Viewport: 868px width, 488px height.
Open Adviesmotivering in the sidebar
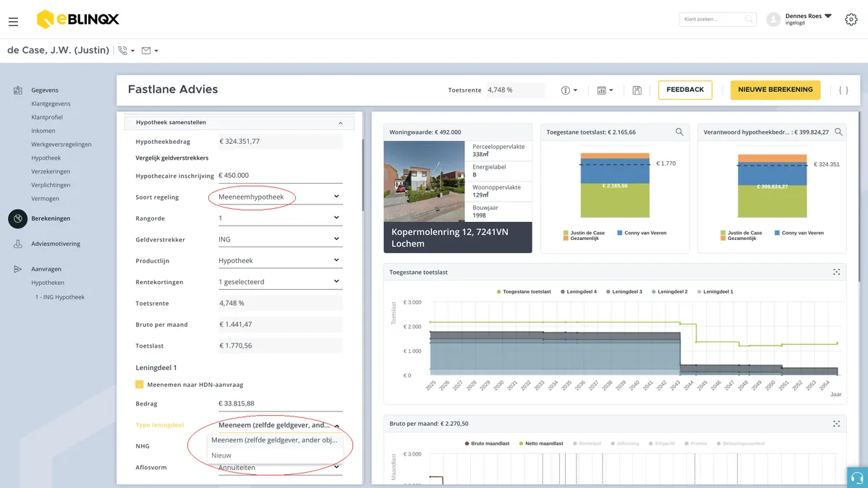tap(56, 244)
